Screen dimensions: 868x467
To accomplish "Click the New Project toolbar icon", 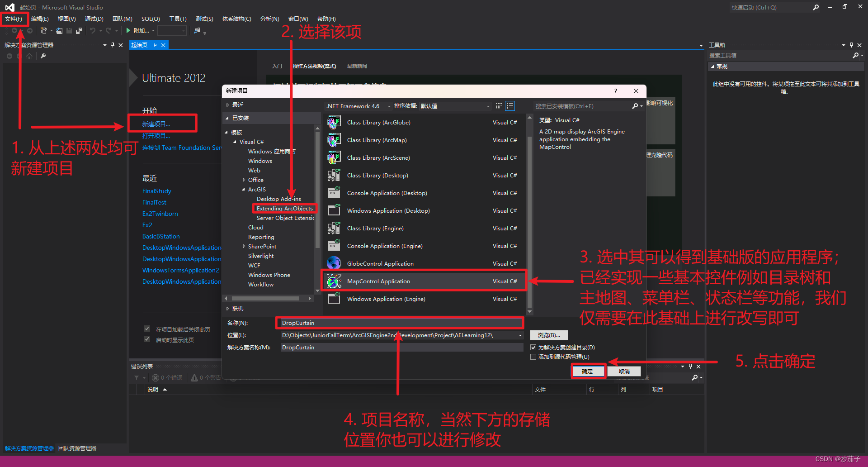I will [x=43, y=31].
